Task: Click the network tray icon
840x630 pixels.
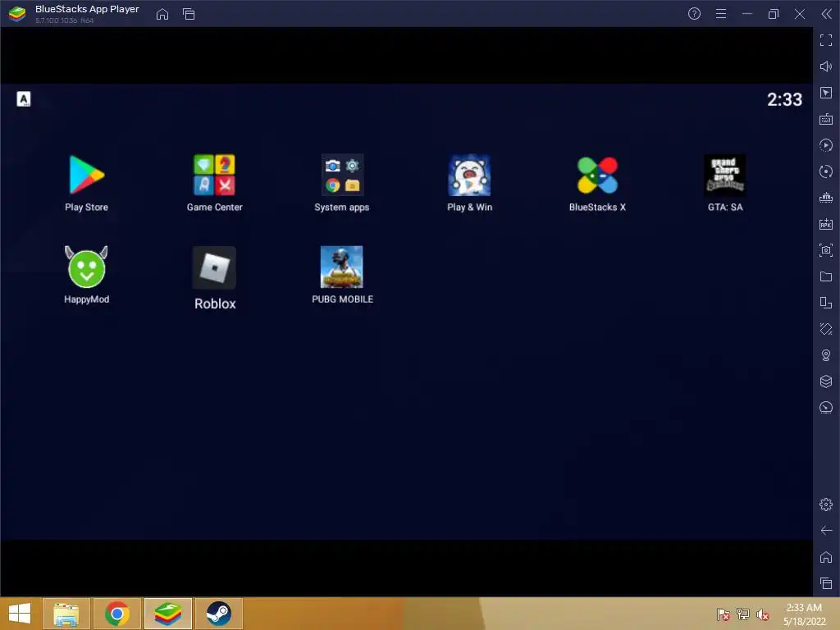Action: coord(743,614)
